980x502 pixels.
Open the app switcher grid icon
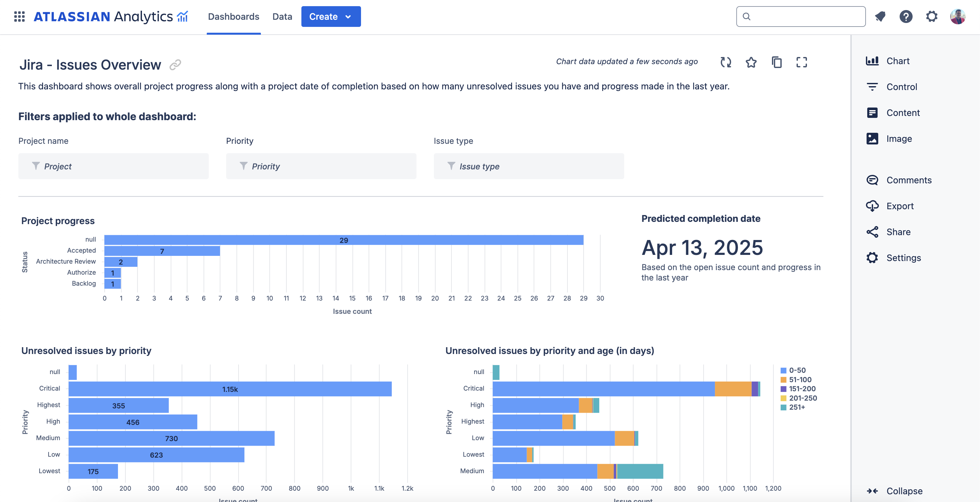pos(19,16)
